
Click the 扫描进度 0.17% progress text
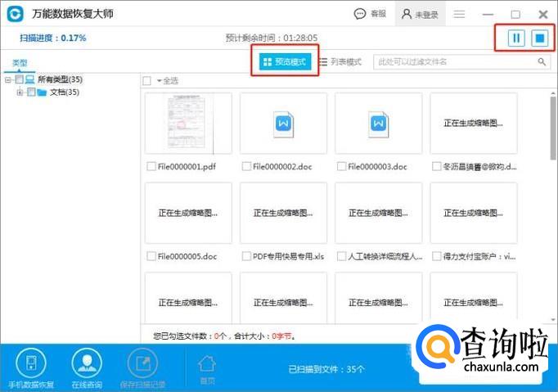click(x=52, y=38)
